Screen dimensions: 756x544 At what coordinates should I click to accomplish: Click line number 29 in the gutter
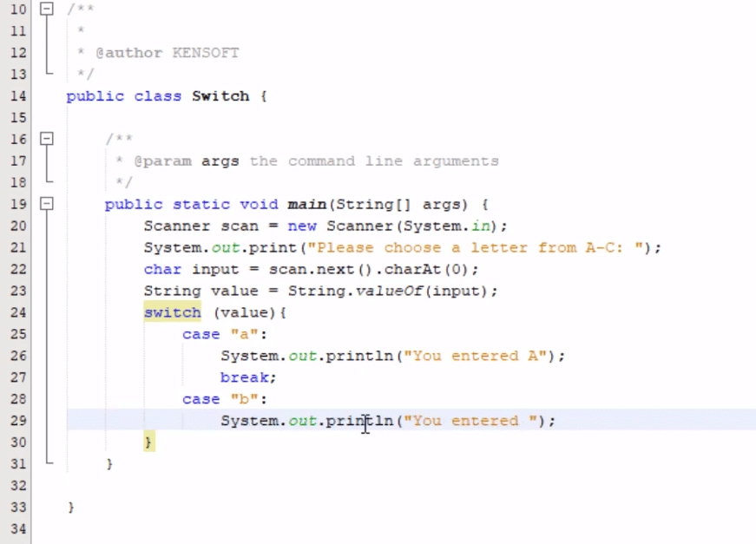click(17, 421)
